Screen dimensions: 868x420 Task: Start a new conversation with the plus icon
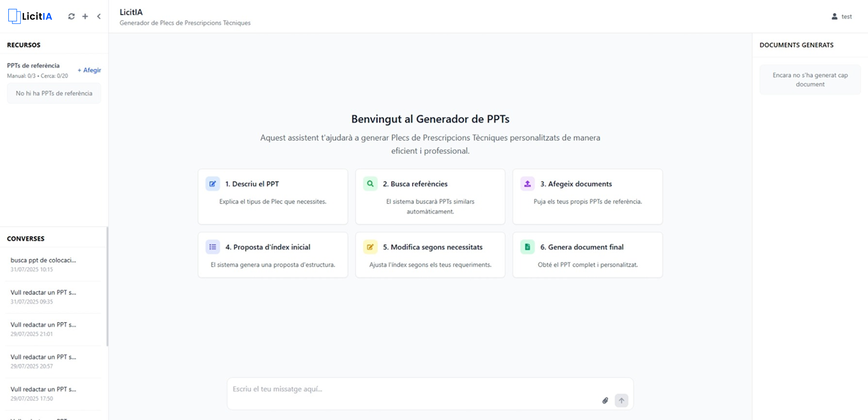85,16
